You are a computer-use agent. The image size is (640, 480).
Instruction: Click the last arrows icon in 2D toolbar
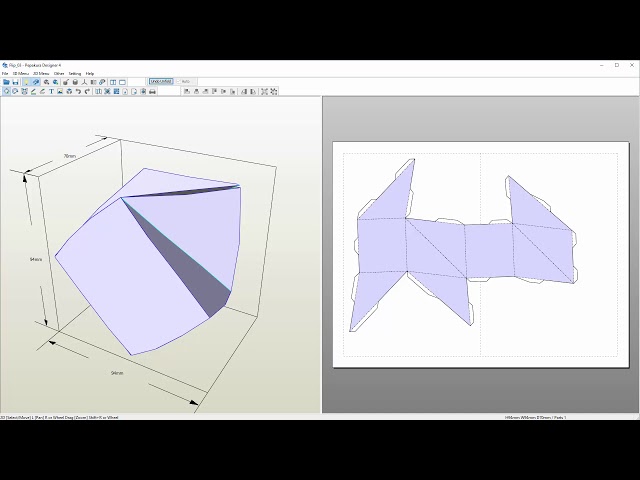pos(273,91)
